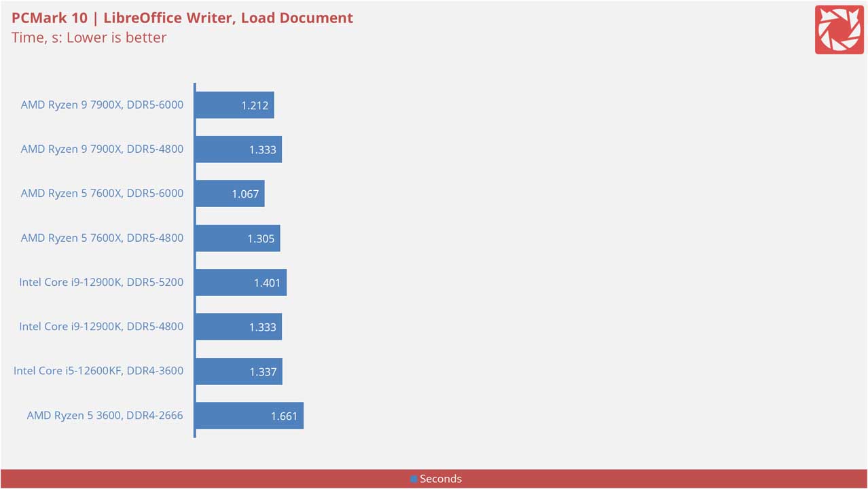Click the "Intel Core i5-12600KF, DDR4-3600" label
This screenshot has height=489, width=868.
tap(98, 371)
